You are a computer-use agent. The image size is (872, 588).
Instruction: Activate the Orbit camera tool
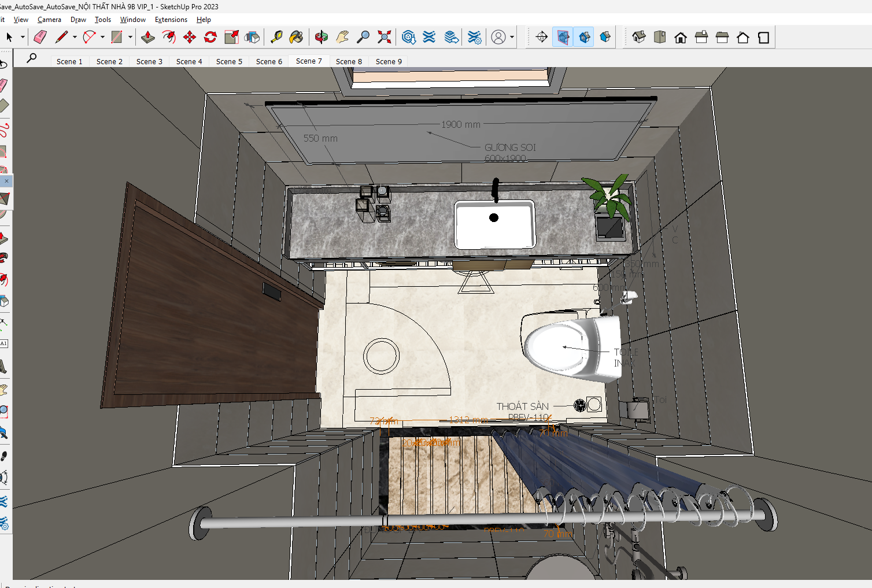[322, 37]
